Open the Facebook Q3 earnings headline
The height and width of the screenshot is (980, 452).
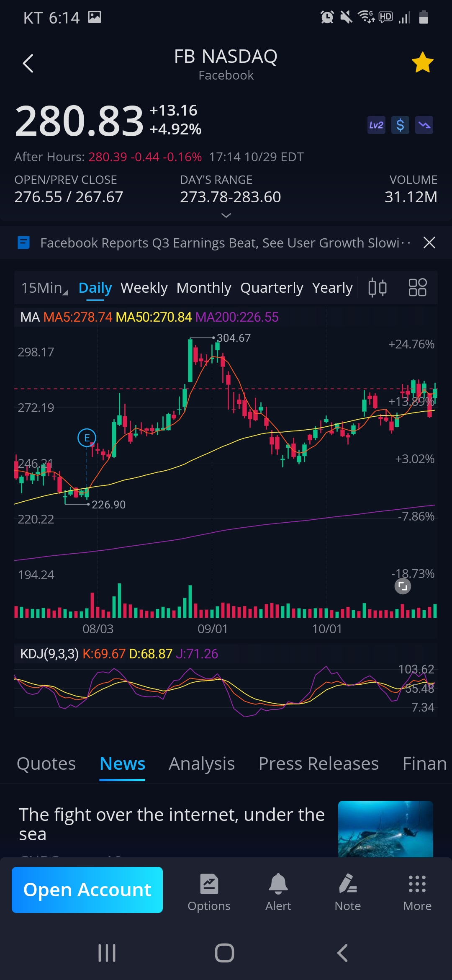pyautogui.click(x=220, y=243)
